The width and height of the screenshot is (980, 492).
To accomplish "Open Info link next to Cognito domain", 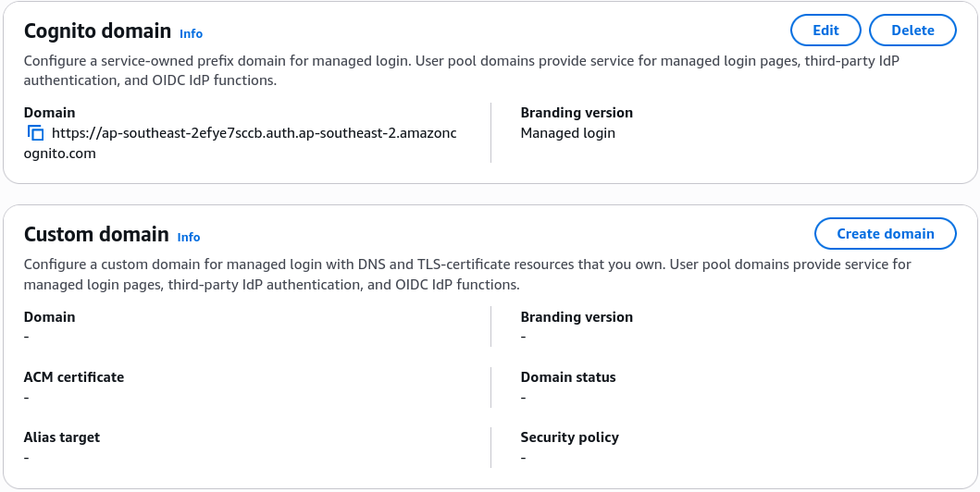I will (x=192, y=33).
